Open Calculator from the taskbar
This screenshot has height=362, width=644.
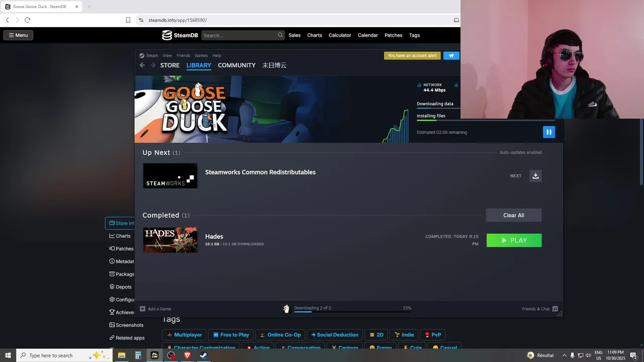pyautogui.click(x=138, y=355)
